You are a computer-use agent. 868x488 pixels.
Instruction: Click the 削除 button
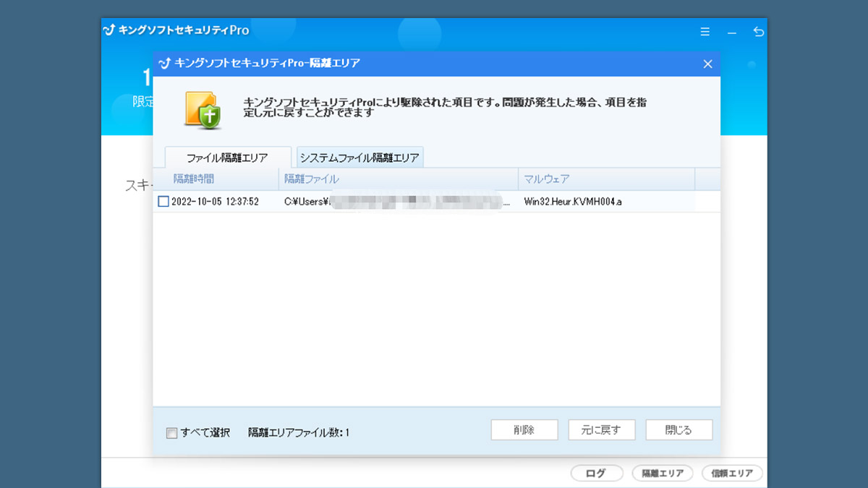[x=524, y=429]
